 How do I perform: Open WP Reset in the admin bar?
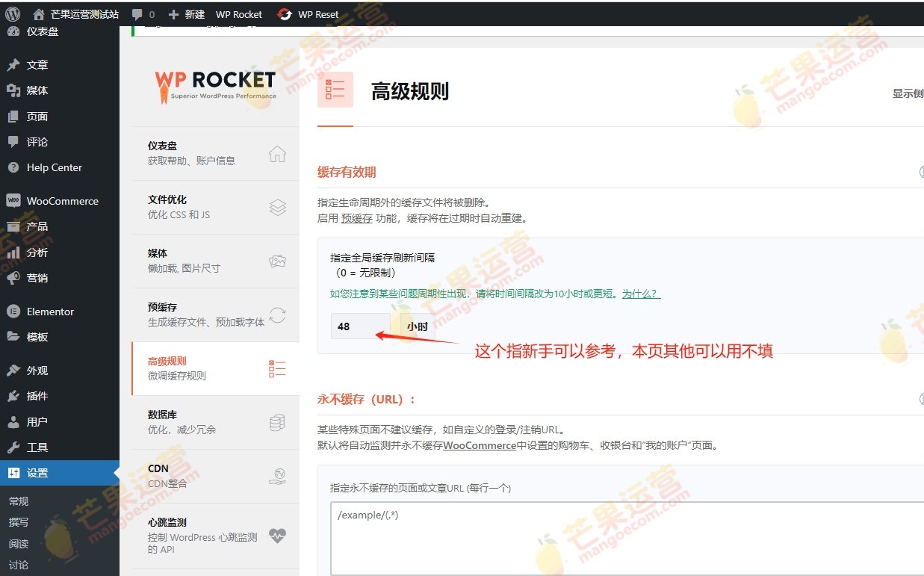[x=308, y=14]
